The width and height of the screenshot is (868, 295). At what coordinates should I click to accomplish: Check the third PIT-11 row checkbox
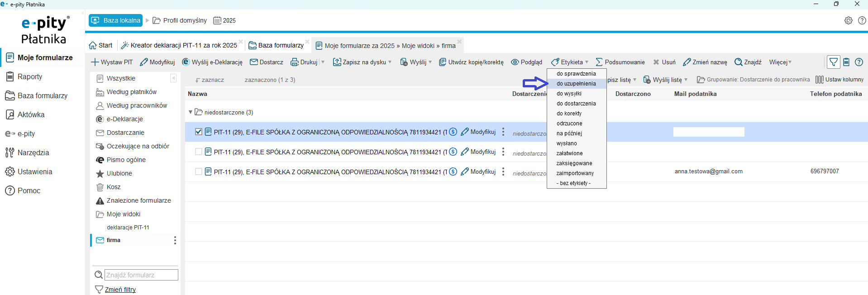click(199, 172)
